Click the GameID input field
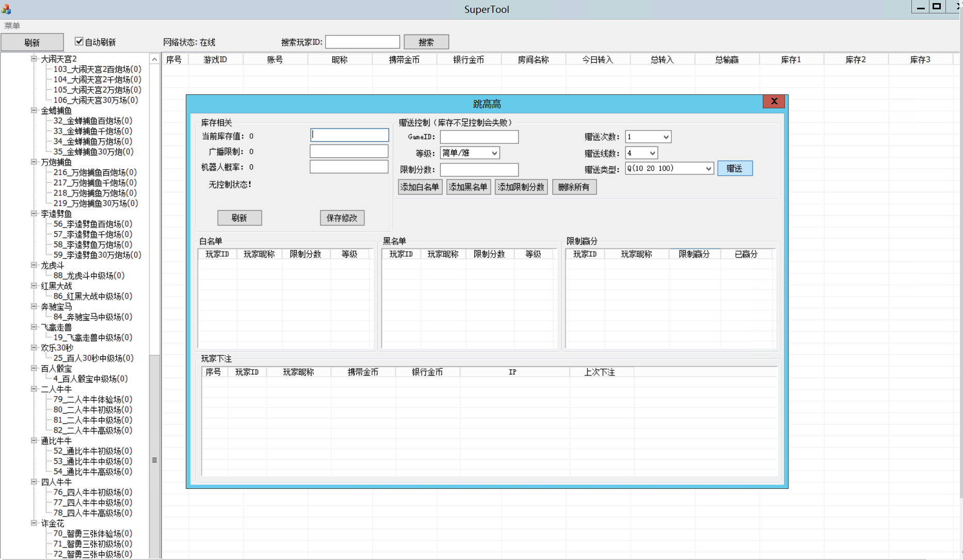This screenshot has height=560, width=963. 479,137
